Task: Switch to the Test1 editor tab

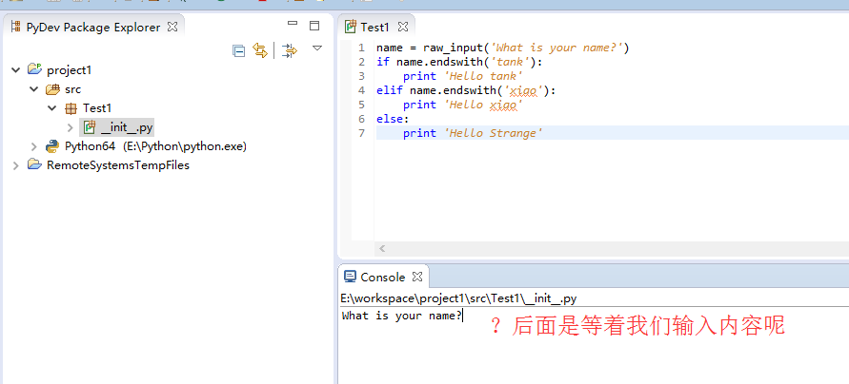Action: coord(375,27)
